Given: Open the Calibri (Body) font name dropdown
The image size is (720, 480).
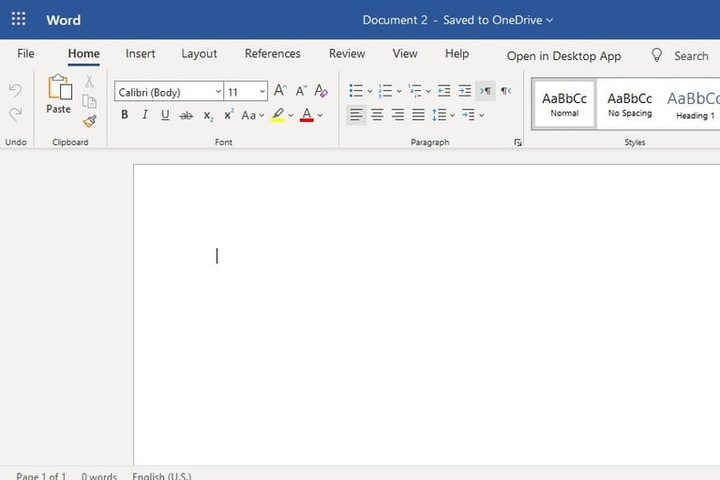Looking at the screenshot, I should (168, 92).
